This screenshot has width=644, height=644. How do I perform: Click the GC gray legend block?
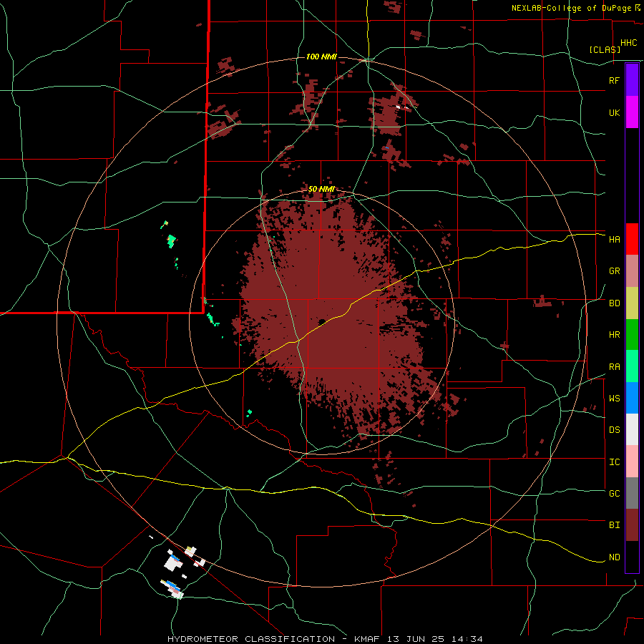pyautogui.click(x=632, y=493)
